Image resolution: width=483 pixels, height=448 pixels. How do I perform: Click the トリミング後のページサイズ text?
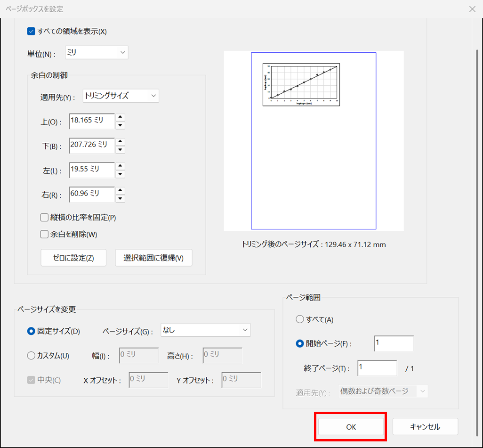314,244
